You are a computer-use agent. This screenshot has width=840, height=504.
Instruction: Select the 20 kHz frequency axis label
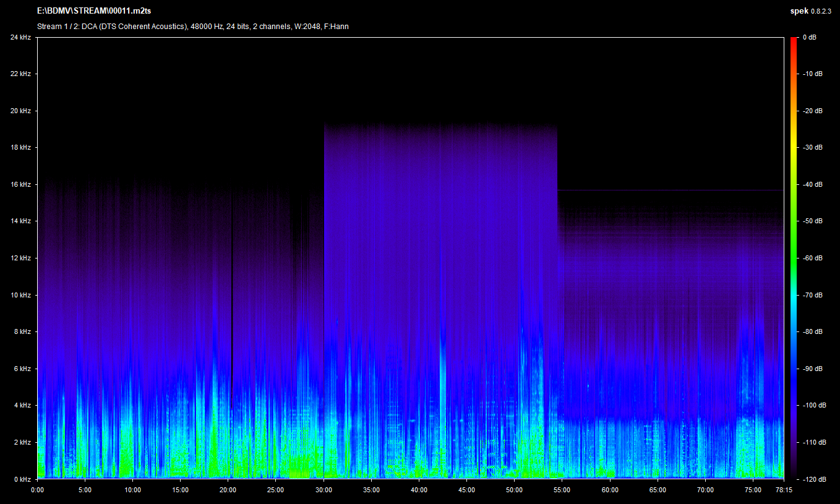click(20, 111)
